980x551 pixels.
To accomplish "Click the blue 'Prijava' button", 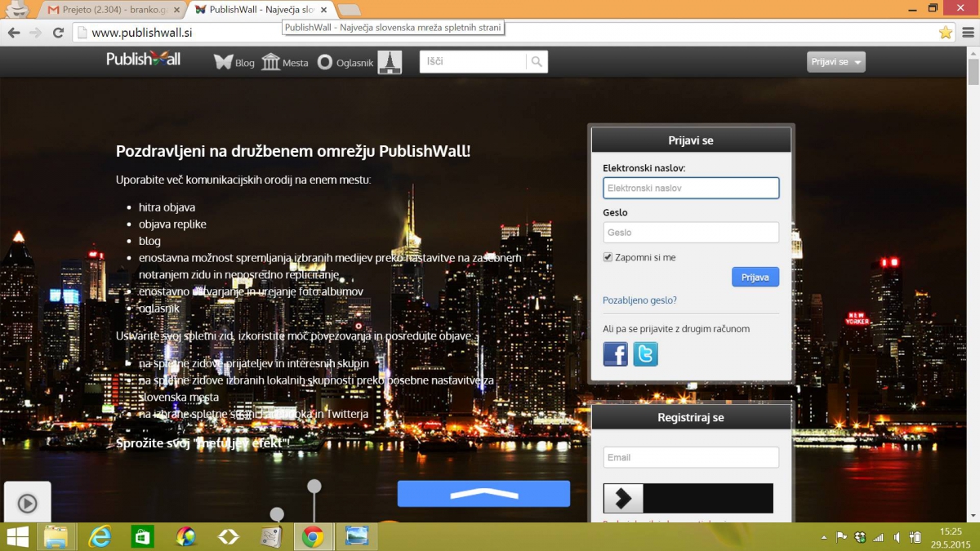I will click(x=755, y=277).
